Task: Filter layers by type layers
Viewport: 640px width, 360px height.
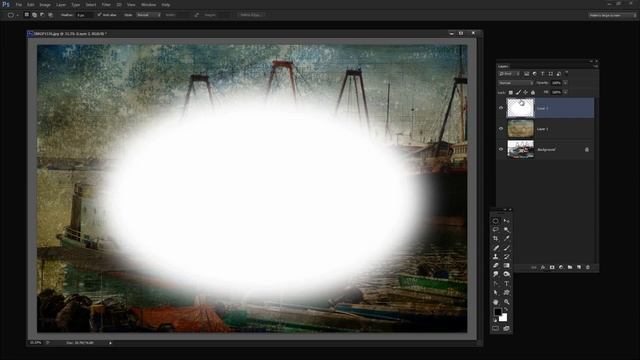Action: tap(542, 74)
